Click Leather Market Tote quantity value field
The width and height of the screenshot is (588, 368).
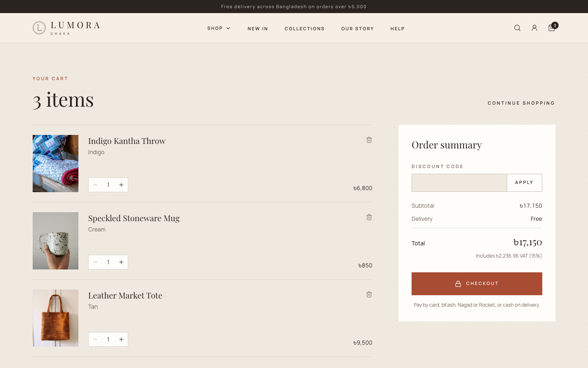click(108, 339)
